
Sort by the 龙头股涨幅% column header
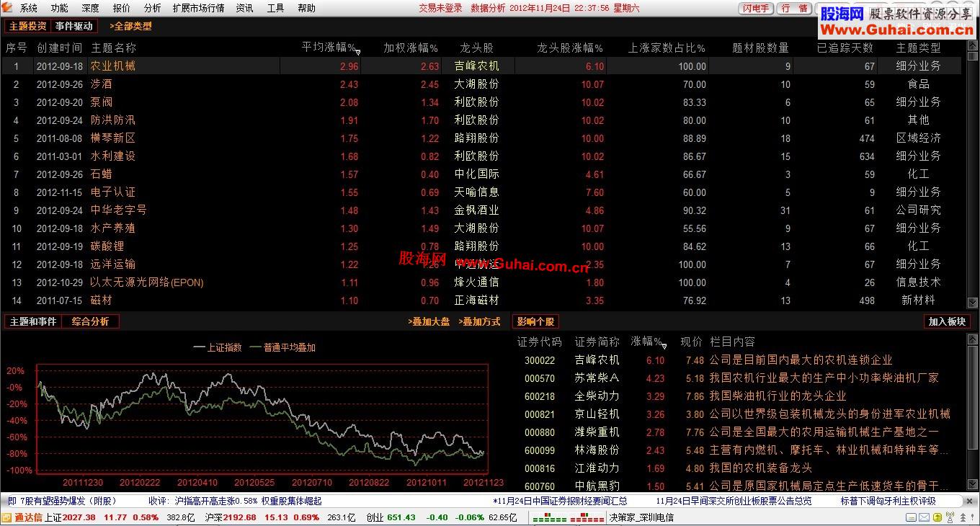pos(569,48)
